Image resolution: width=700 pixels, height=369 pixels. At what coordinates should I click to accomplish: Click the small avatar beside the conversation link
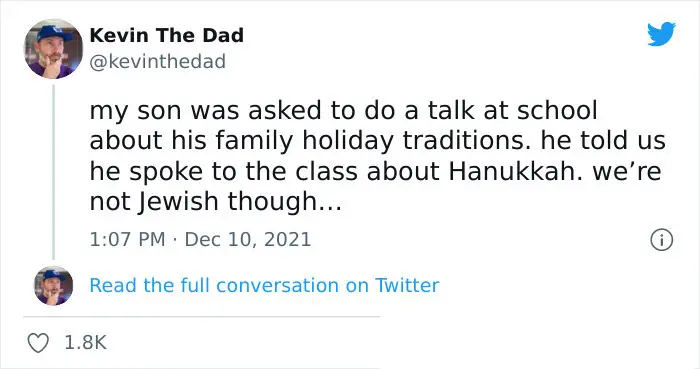(54, 286)
